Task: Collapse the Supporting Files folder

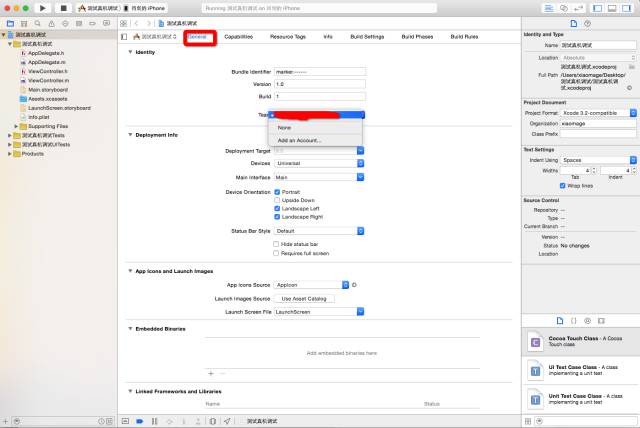Action: (17, 126)
